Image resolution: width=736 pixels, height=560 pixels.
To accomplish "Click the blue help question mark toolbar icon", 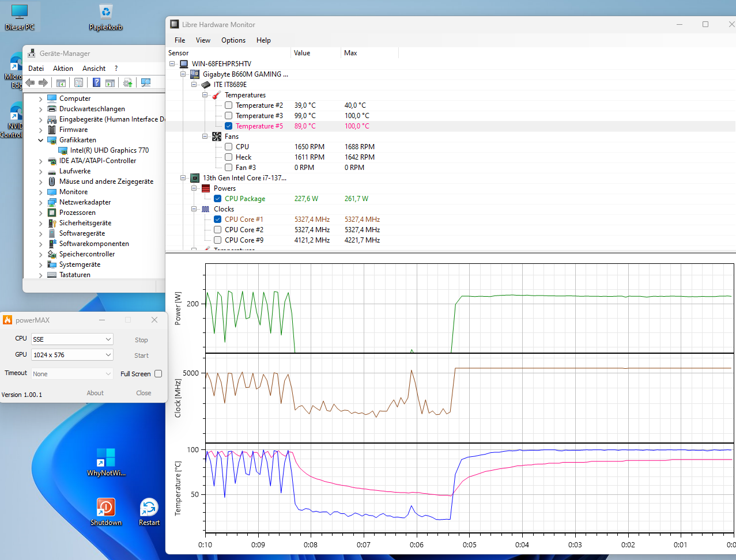I will [x=96, y=82].
